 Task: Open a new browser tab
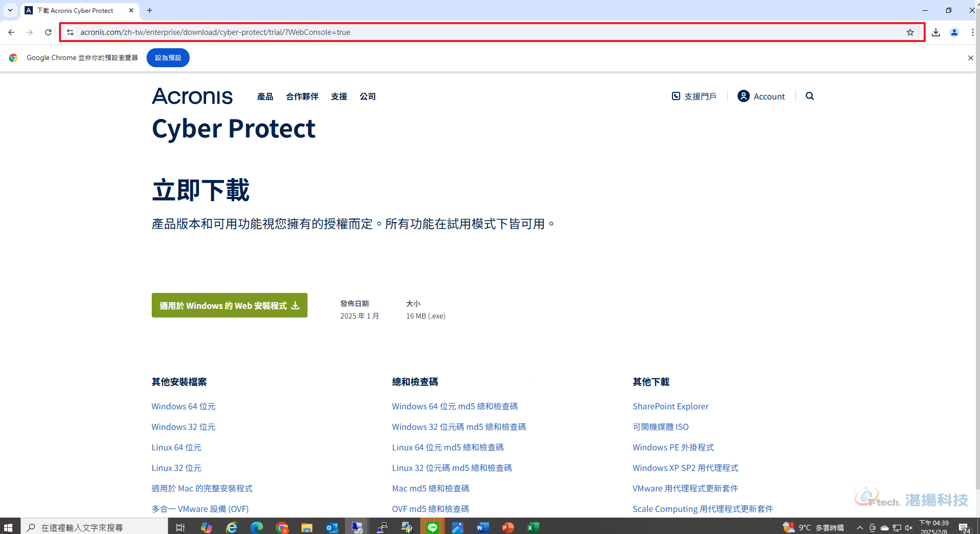point(150,10)
